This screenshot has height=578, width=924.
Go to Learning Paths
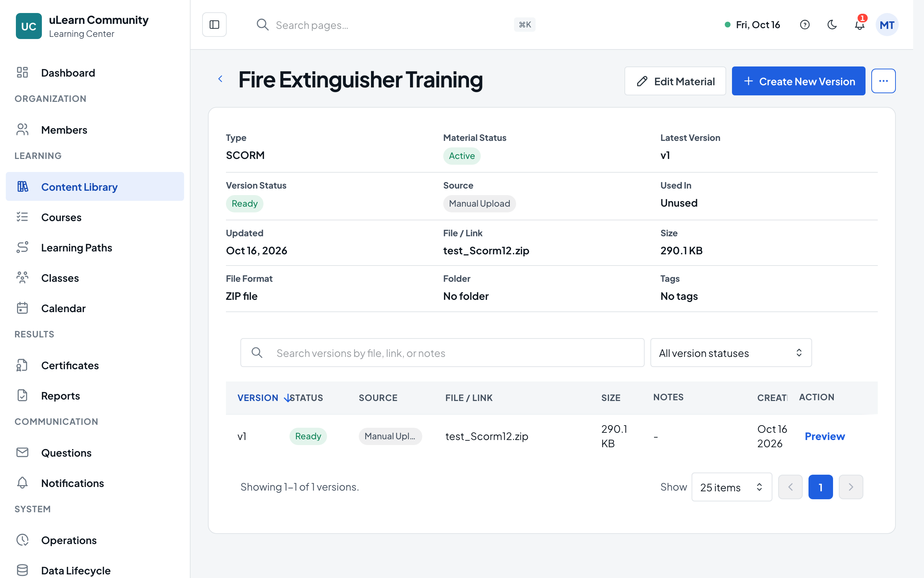(95, 247)
